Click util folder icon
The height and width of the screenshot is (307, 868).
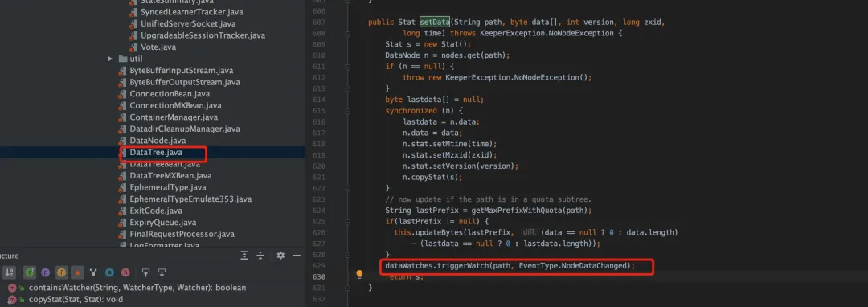(x=122, y=59)
